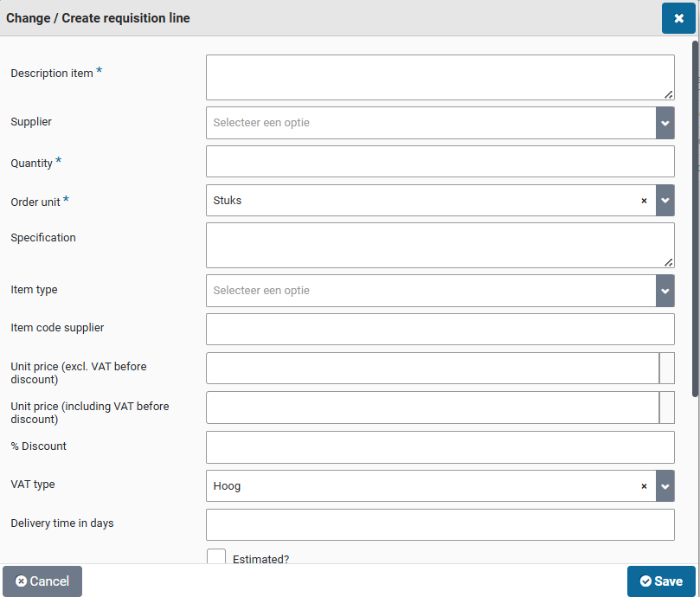The width and height of the screenshot is (700, 597).
Task: Select the Unit price excl. VAT input
Action: click(x=433, y=369)
